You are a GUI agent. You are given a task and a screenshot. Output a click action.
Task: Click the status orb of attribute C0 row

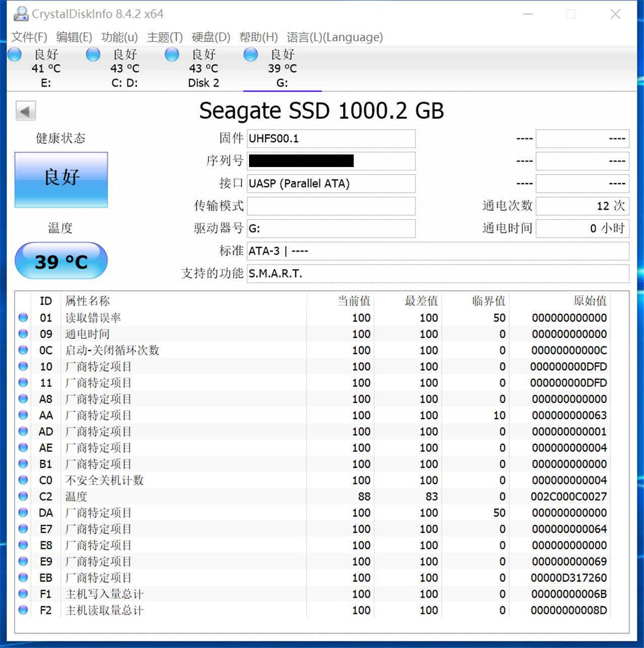23,480
